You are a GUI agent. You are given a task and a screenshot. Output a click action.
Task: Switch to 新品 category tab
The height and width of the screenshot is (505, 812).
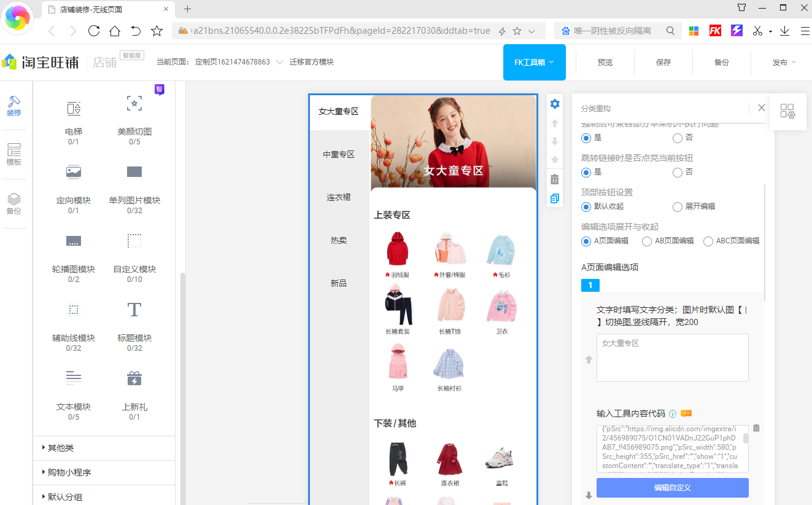point(339,283)
